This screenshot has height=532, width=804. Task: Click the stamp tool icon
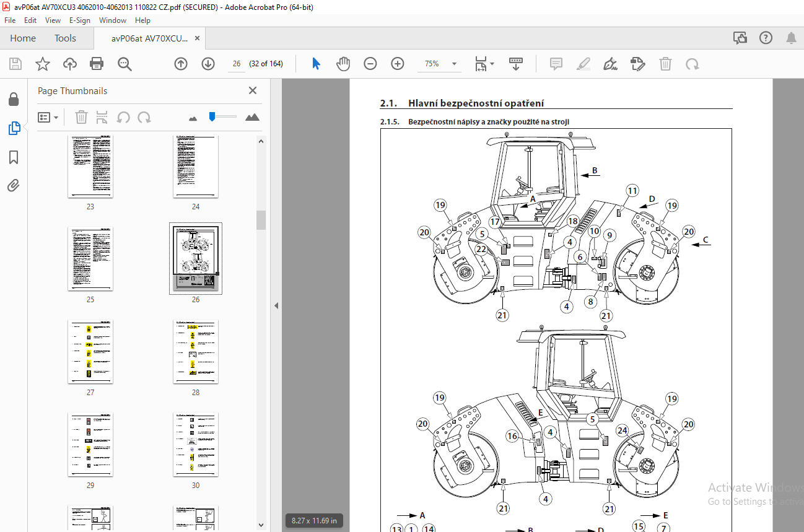pos(638,64)
